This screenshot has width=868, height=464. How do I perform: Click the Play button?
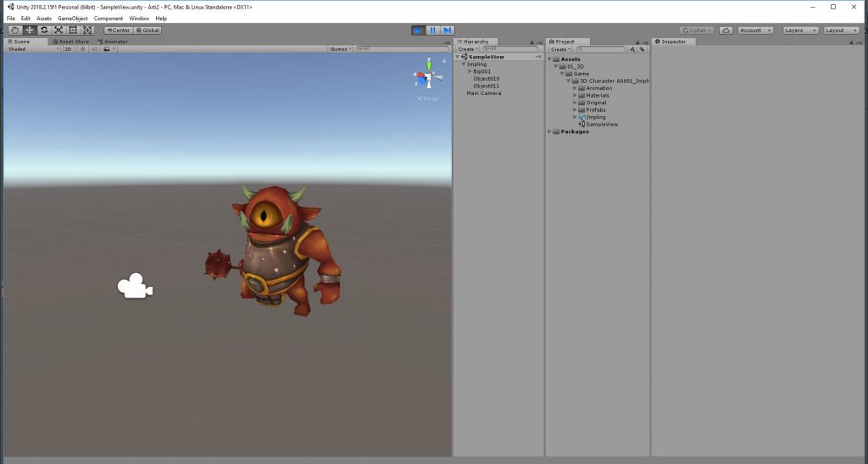click(419, 31)
